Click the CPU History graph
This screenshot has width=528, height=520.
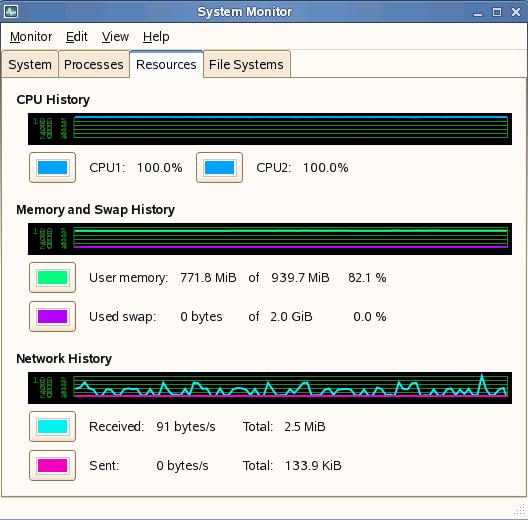click(270, 129)
